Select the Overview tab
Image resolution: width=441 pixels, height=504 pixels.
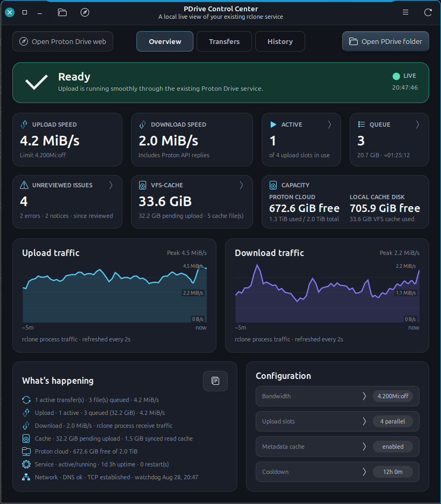click(165, 41)
